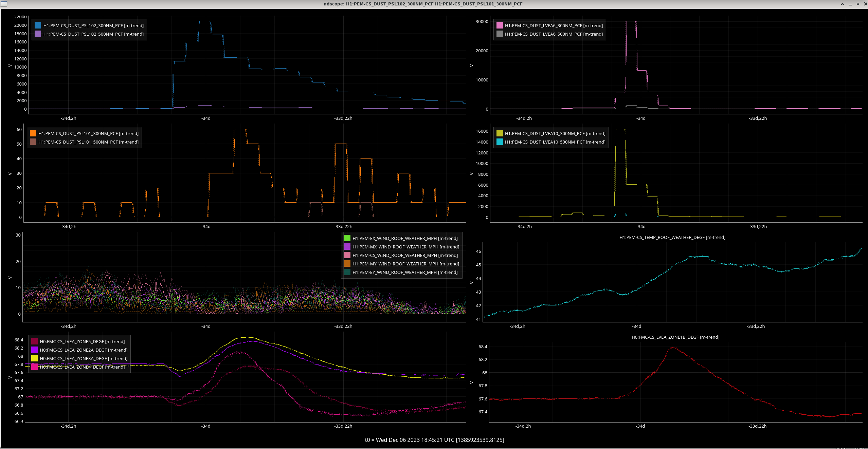868x449 pixels.
Task: Select H1:PEM-CS_DUST_LVEA6_500NM_PCF legend label
Action: pyautogui.click(x=554, y=34)
